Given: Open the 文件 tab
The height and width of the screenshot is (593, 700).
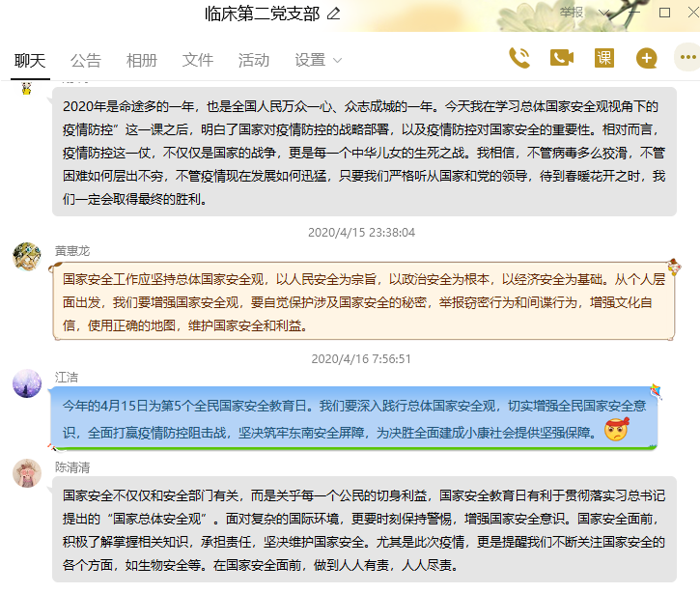Looking at the screenshot, I should (198, 60).
